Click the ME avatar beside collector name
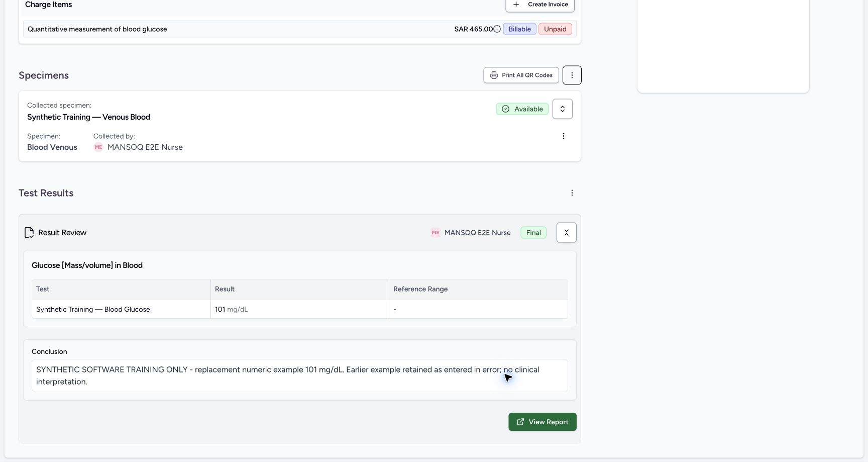The image size is (868, 463). tap(98, 147)
